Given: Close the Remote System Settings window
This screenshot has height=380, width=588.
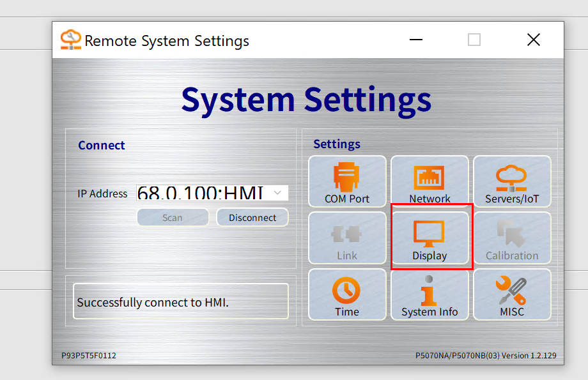Looking at the screenshot, I should point(533,40).
